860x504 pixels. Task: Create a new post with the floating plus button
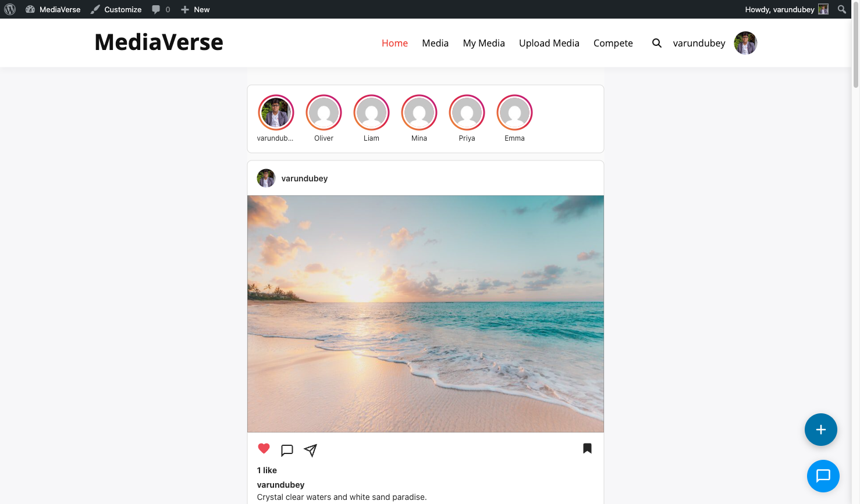pos(820,430)
